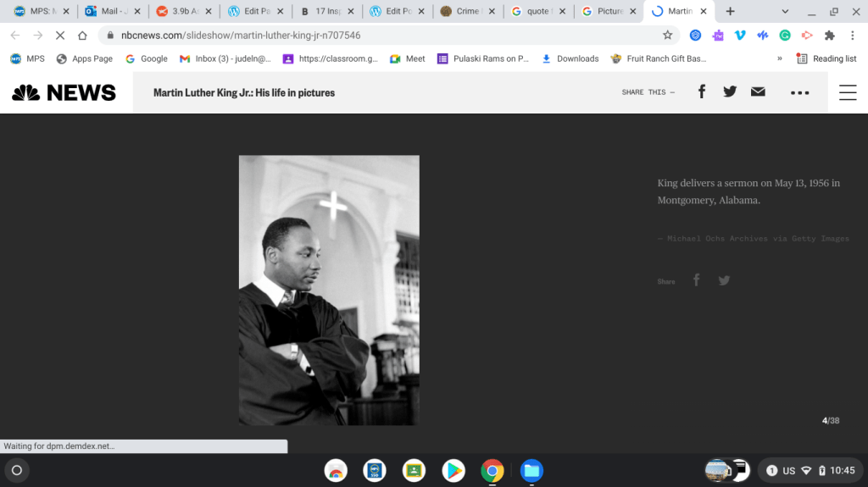Bookmark this page with the star icon
The height and width of the screenshot is (487, 868).
click(x=667, y=36)
